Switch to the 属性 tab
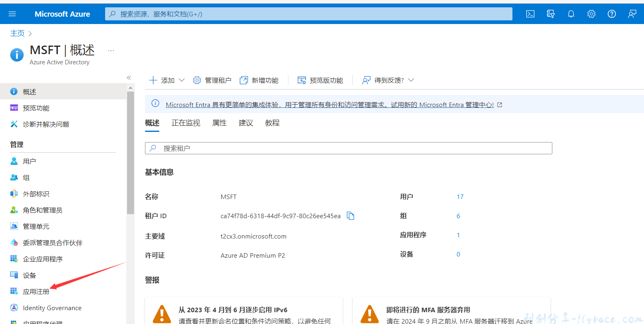 click(219, 123)
